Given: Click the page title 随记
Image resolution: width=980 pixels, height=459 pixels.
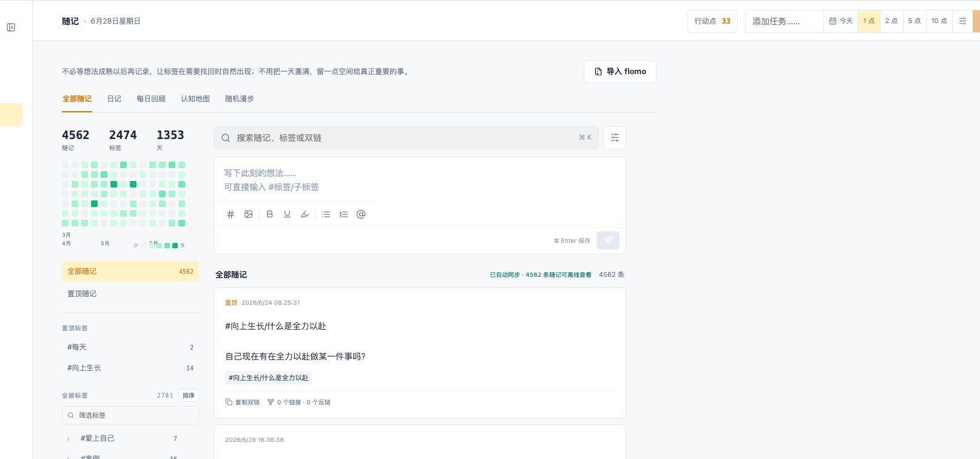Looking at the screenshot, I should (70, 21).
